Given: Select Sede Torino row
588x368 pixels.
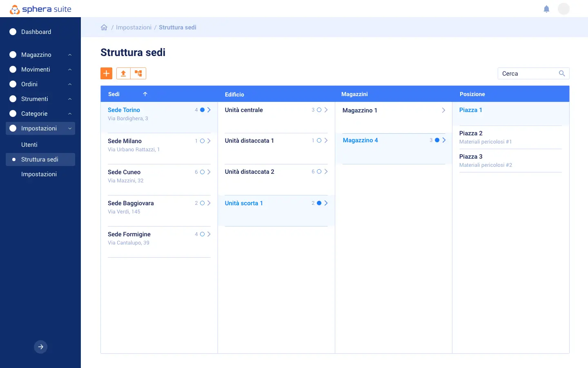Looking at the screenshot, I should click(159, 117).
